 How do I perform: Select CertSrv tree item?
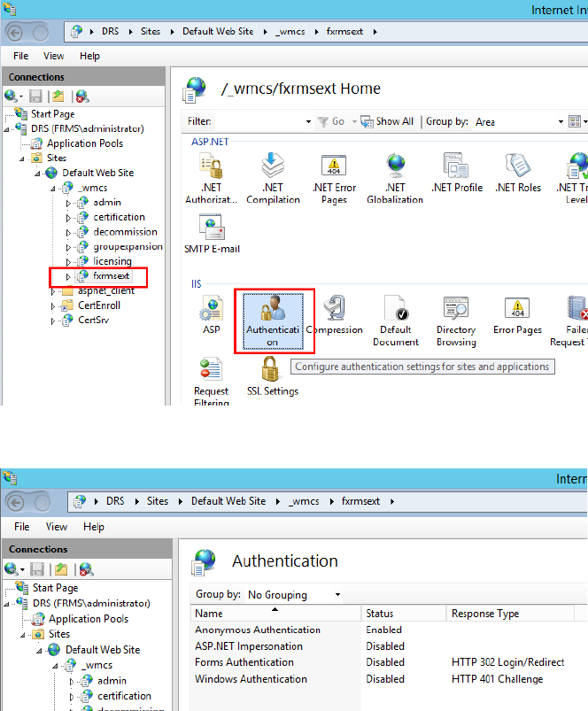coord(93,321)
